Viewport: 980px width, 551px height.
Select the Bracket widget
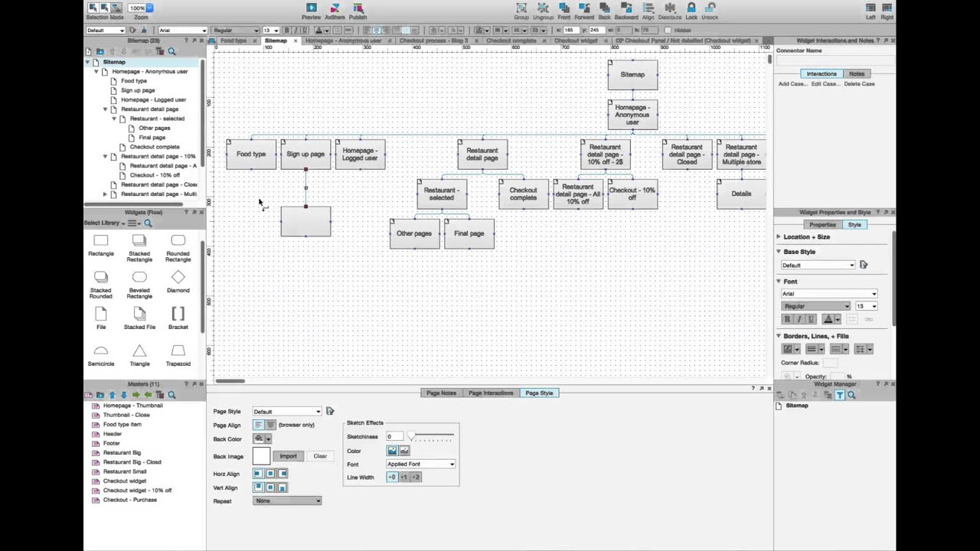[178, 318]
